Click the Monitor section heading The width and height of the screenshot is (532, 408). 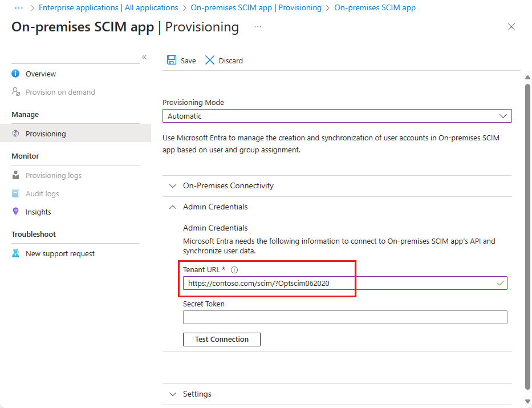click(25, 156)
